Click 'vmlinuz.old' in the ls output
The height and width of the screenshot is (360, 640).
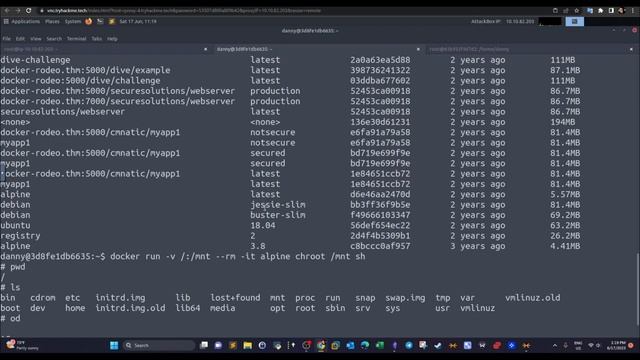tap(532, 298)
